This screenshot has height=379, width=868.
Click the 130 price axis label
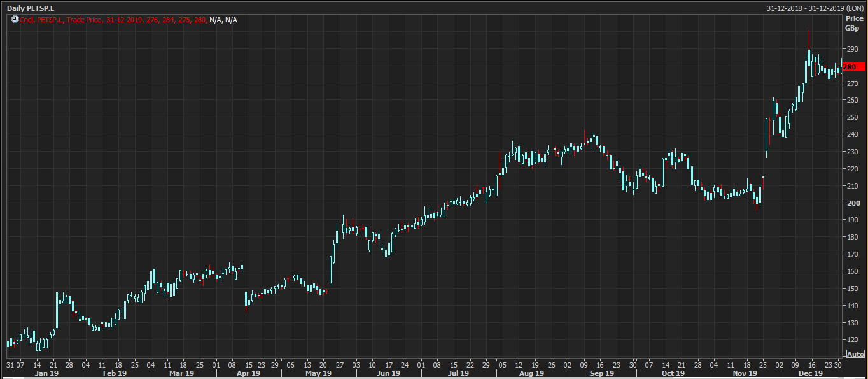click(853, 323)
